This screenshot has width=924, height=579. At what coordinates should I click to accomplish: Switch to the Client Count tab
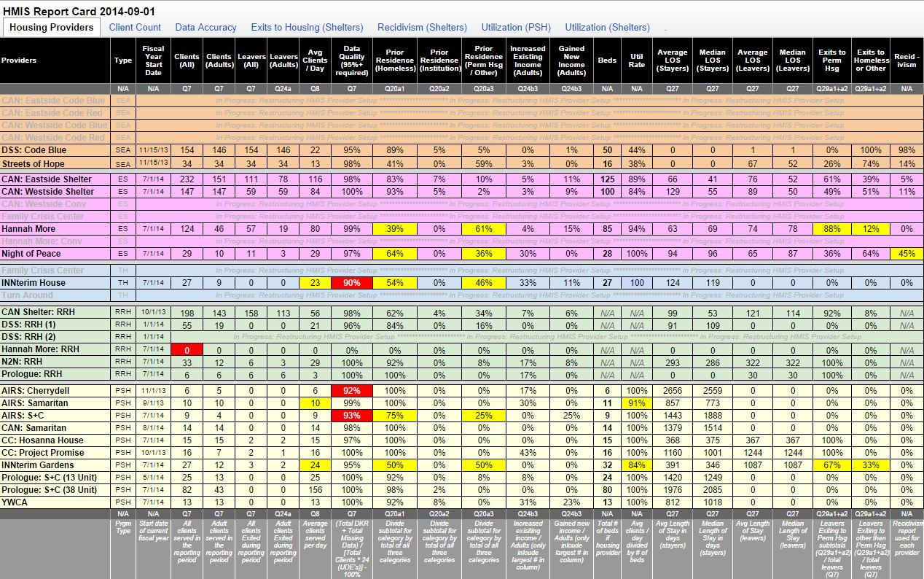click(134, 27)
